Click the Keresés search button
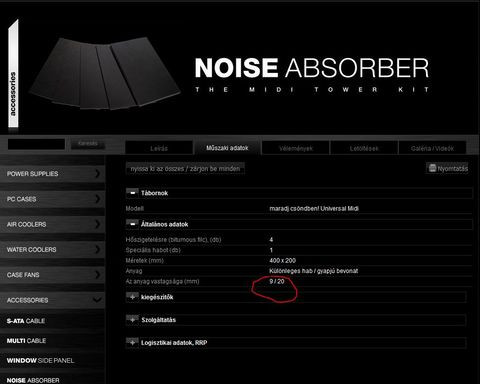 88,144
